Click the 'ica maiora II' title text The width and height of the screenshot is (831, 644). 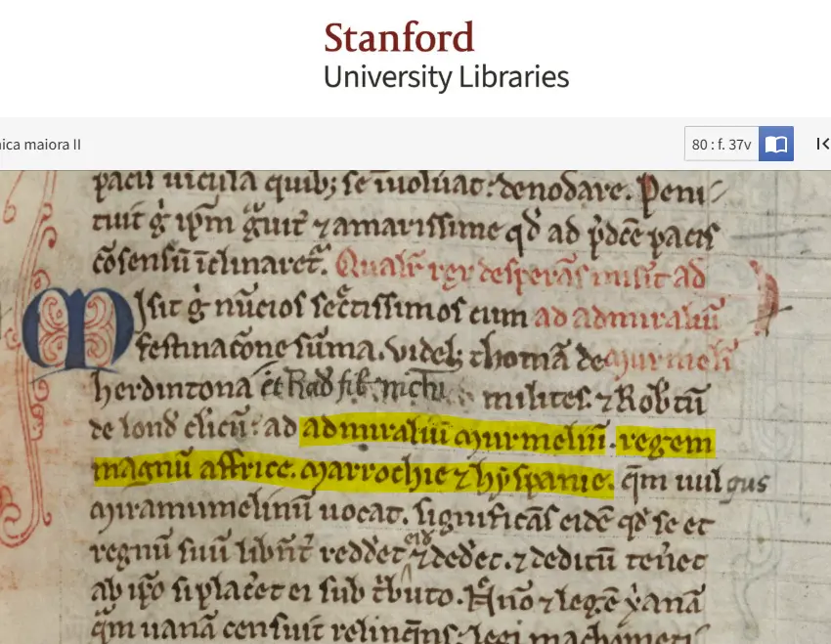[x=40, y=145]
